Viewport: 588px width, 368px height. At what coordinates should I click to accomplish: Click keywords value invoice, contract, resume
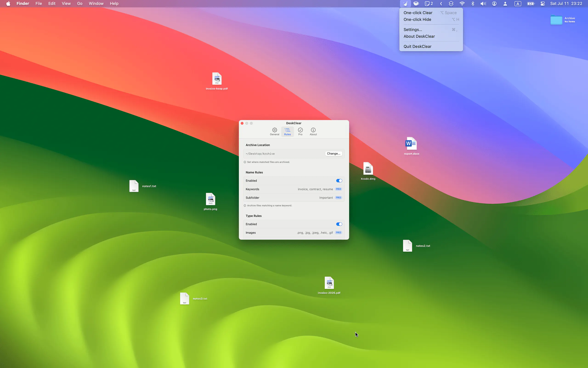pos(315,189)
